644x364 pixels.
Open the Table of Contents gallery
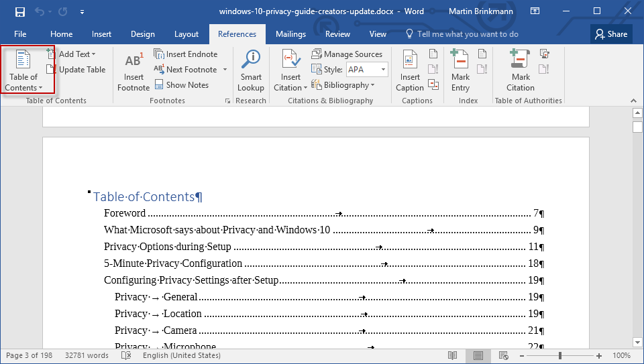point(23,70)
